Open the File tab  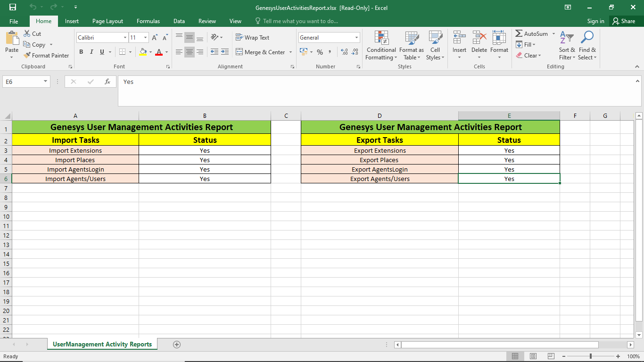(14, 21)
